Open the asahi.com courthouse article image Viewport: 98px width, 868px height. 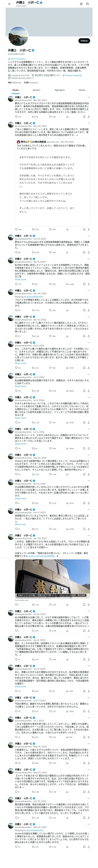52,578
